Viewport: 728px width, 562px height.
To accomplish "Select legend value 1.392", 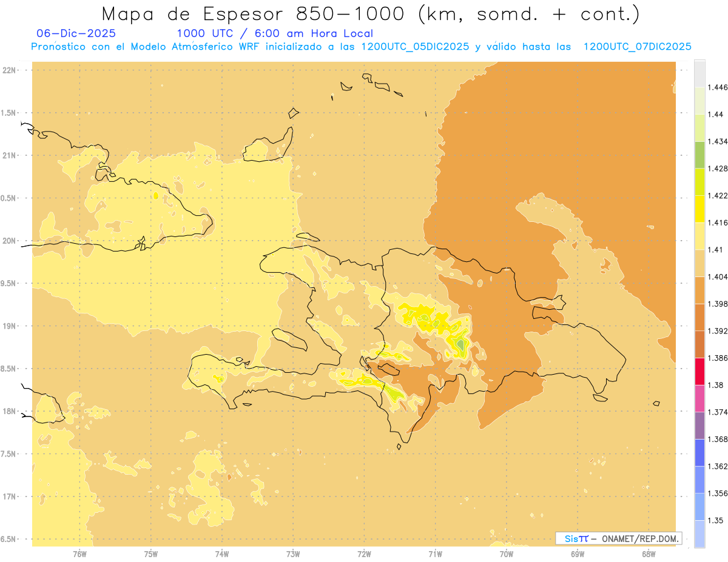I will point(718,331).
